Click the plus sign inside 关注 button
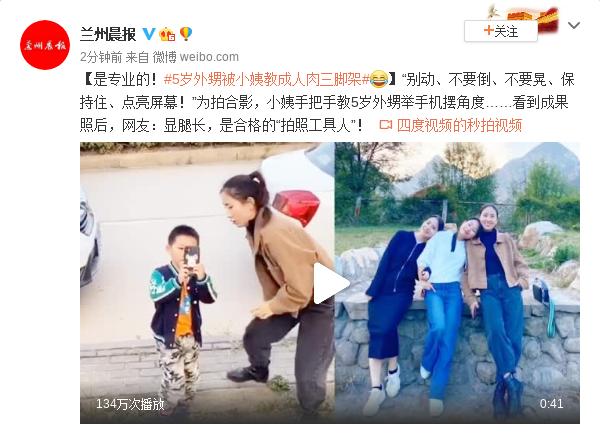Image resolution: width=600 pixels, height=434 pixels. (x=488, y=30)
